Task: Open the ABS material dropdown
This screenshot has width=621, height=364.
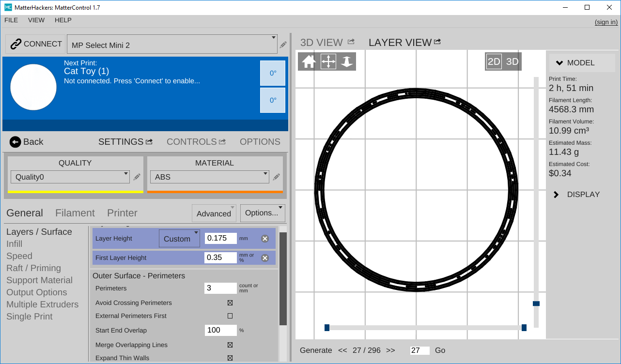Action: tap(209, 177)
